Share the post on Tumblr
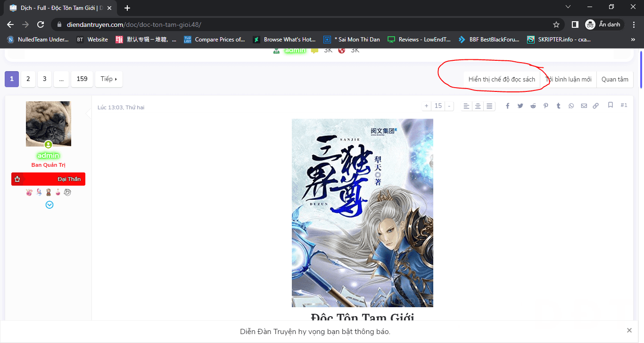The image size is (644, 343). tap(559, 106)
